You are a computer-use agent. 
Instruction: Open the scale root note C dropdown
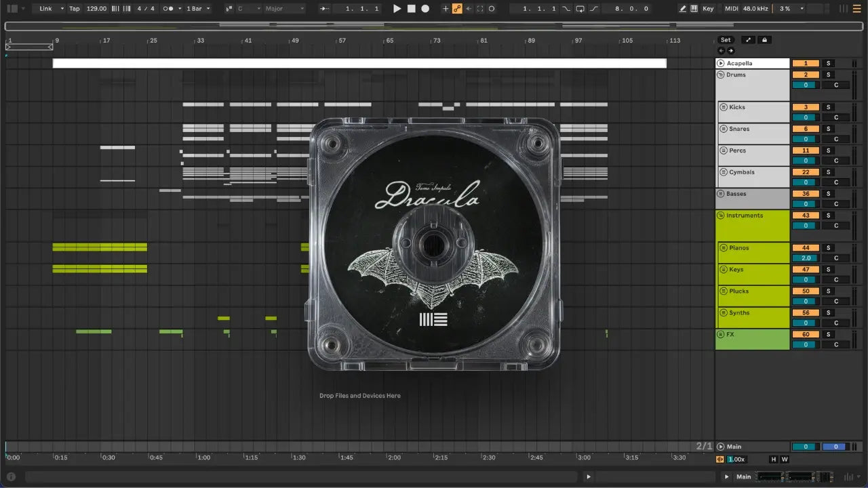(x=249, y=9)
